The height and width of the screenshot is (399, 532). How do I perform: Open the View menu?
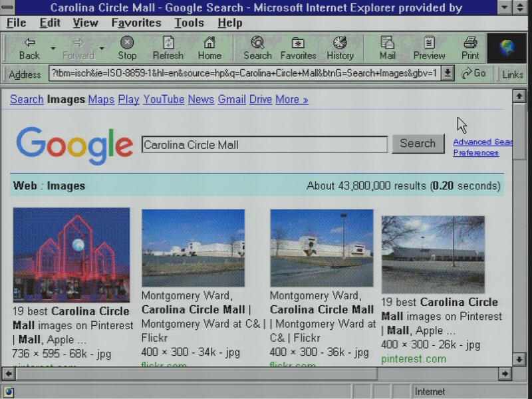click(85, 23)
